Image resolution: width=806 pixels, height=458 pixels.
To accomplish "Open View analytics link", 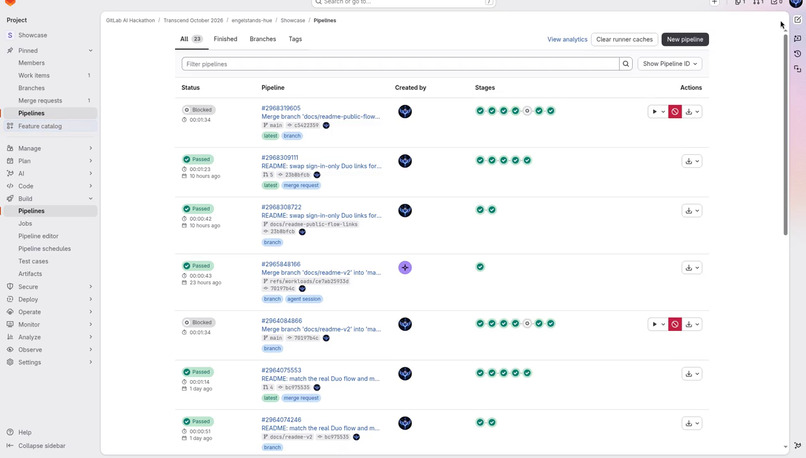I will tap(567, 40).
